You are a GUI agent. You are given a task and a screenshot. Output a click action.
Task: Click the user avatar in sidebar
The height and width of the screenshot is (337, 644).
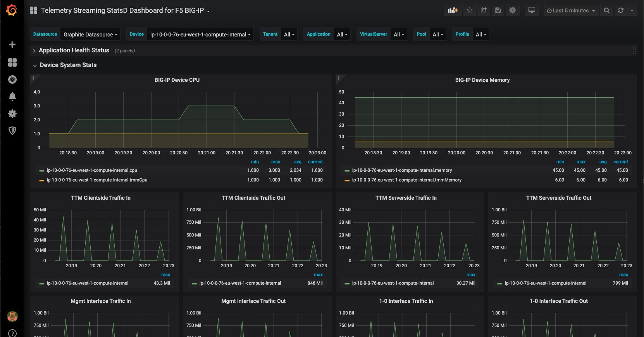click(12, 316)
